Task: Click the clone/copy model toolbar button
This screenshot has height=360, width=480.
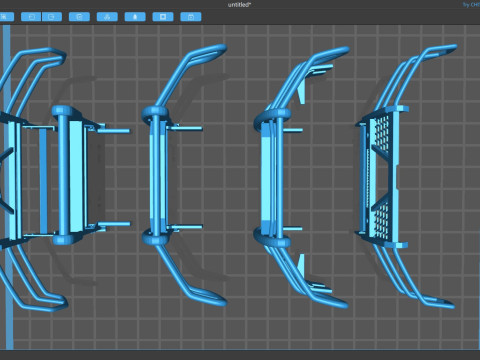Action: tap(79, 17)
